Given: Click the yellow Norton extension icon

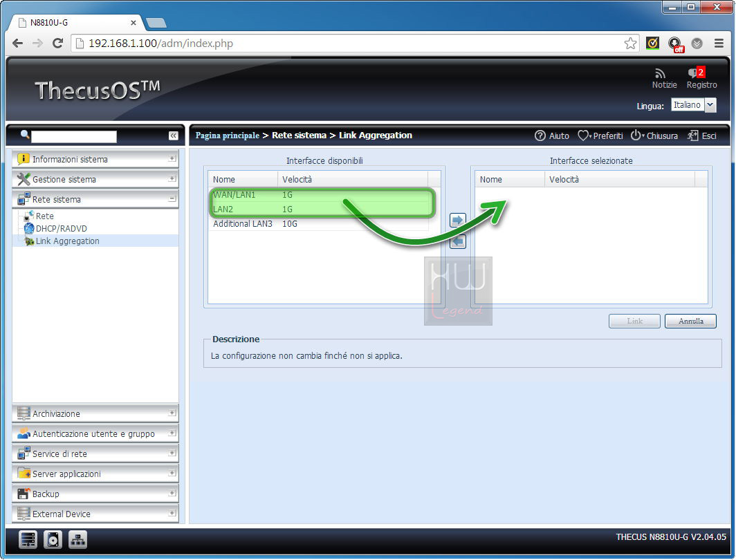Looking at the screenshot, I should click(652, 43).
